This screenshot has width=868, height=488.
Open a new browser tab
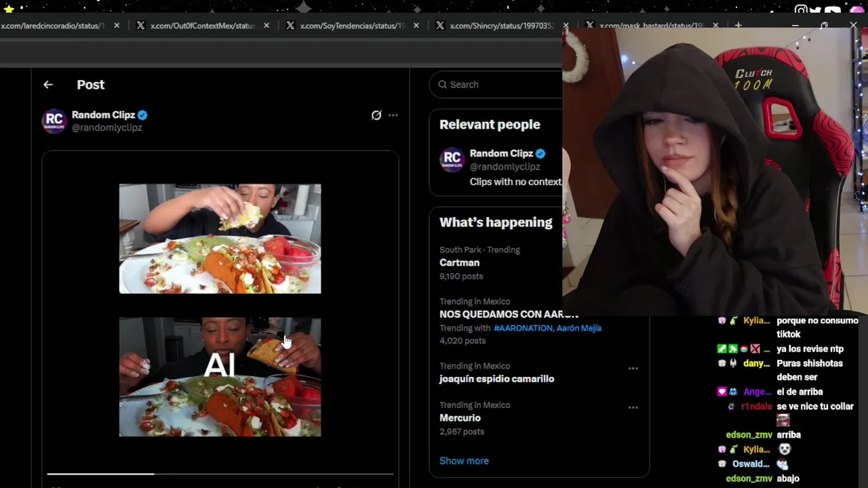738,26
